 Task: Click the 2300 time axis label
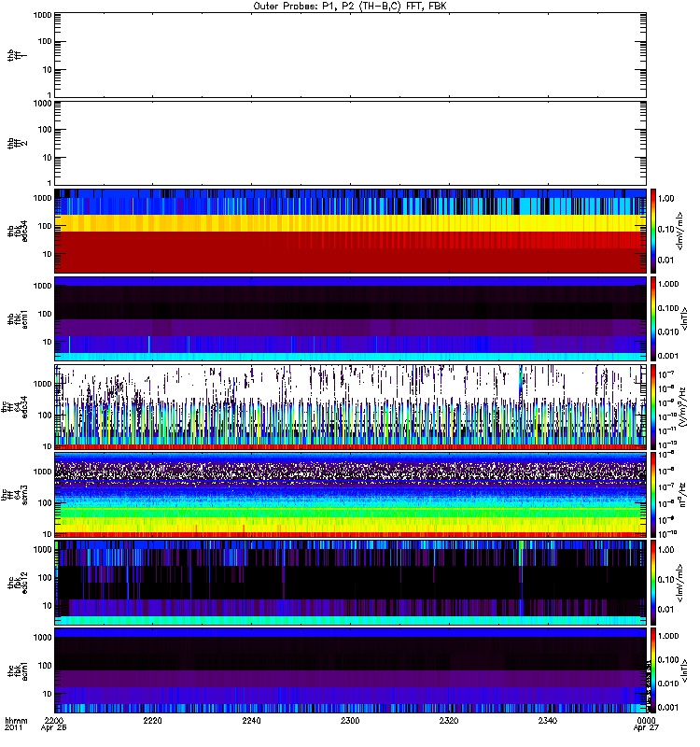[350, 721]
